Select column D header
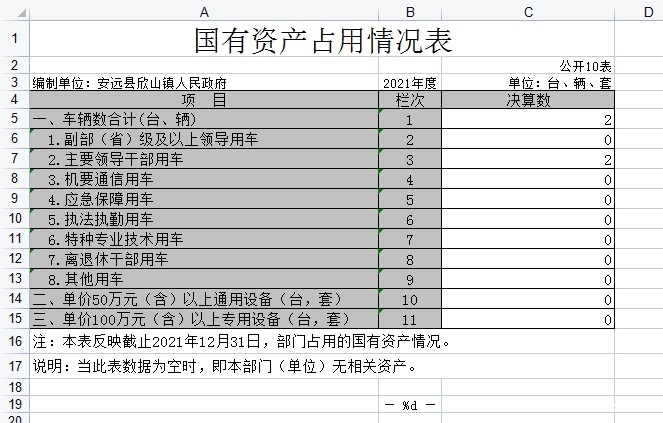The height and width of the screenshot is (423, 663). (x=647, y=11)
